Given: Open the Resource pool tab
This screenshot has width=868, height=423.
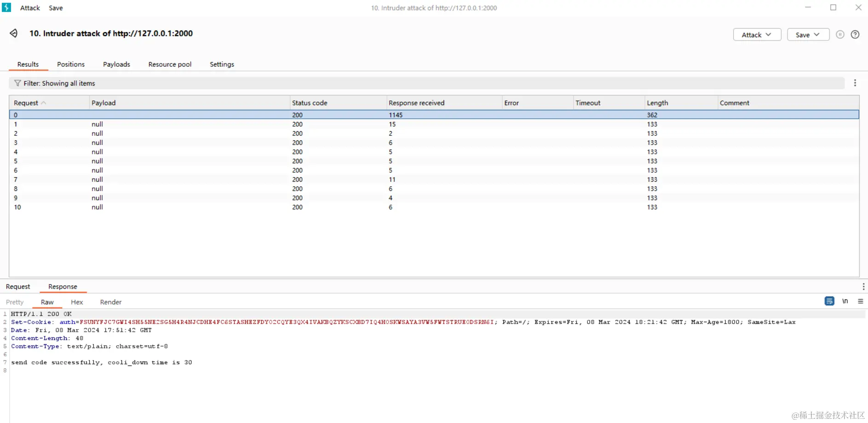Looking at the screenshot, I should click(170, 64).
